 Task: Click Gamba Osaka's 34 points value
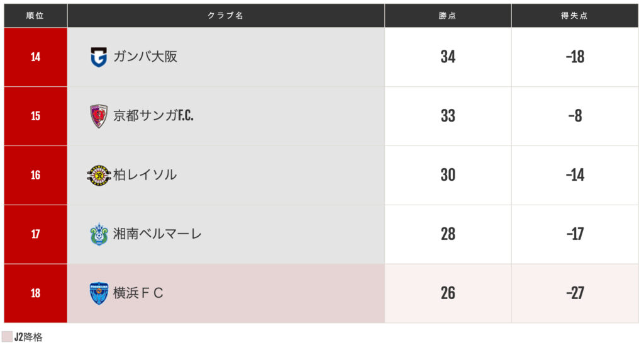pos(448,57)
